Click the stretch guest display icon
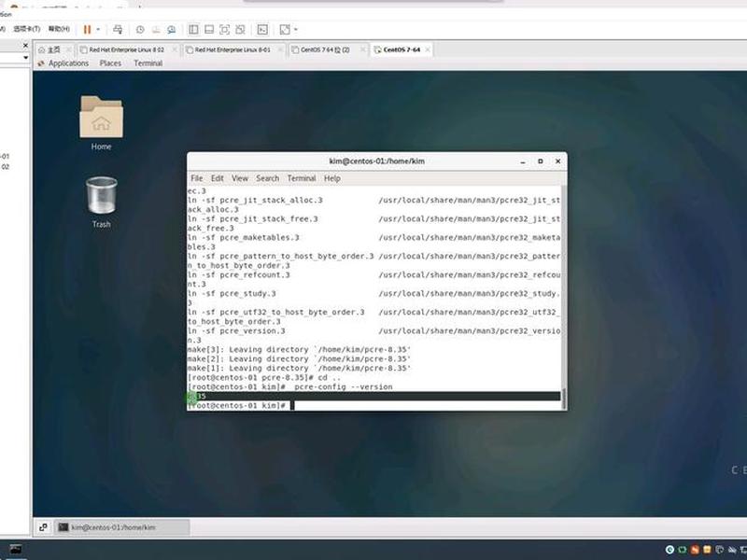The height and width of the screenshot is (560, 747). (x=285, y=30)
